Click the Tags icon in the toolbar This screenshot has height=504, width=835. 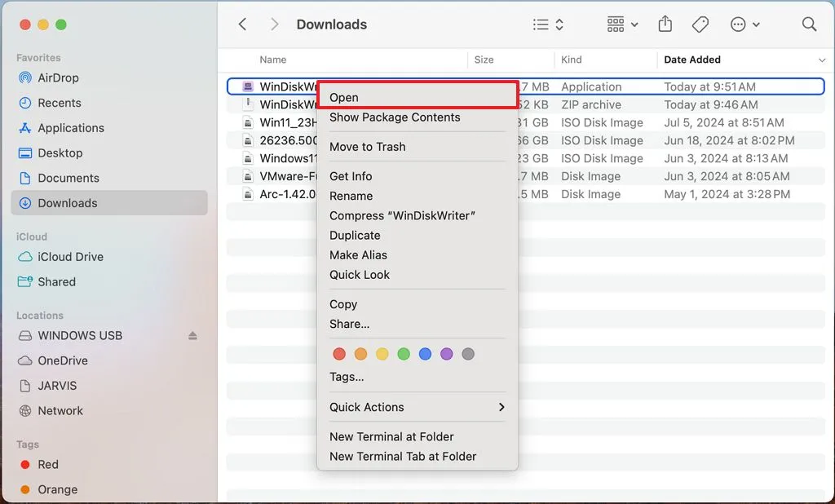click(x=700, y=24)
